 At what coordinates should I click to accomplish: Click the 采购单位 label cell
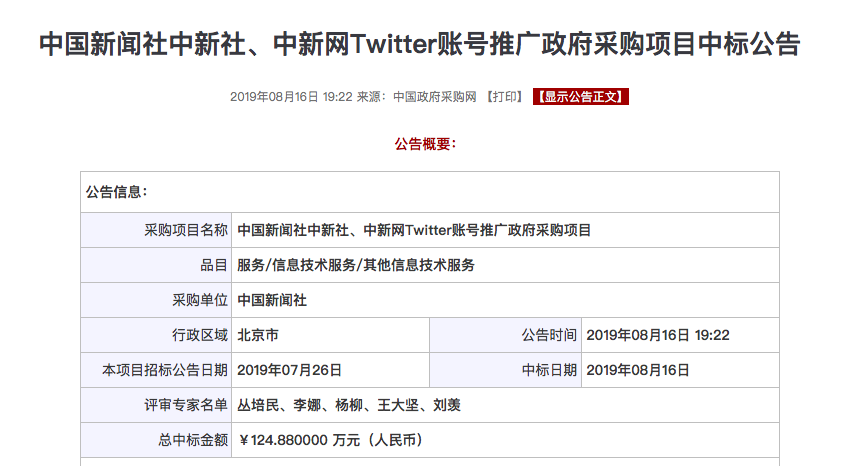pos(156,300)
